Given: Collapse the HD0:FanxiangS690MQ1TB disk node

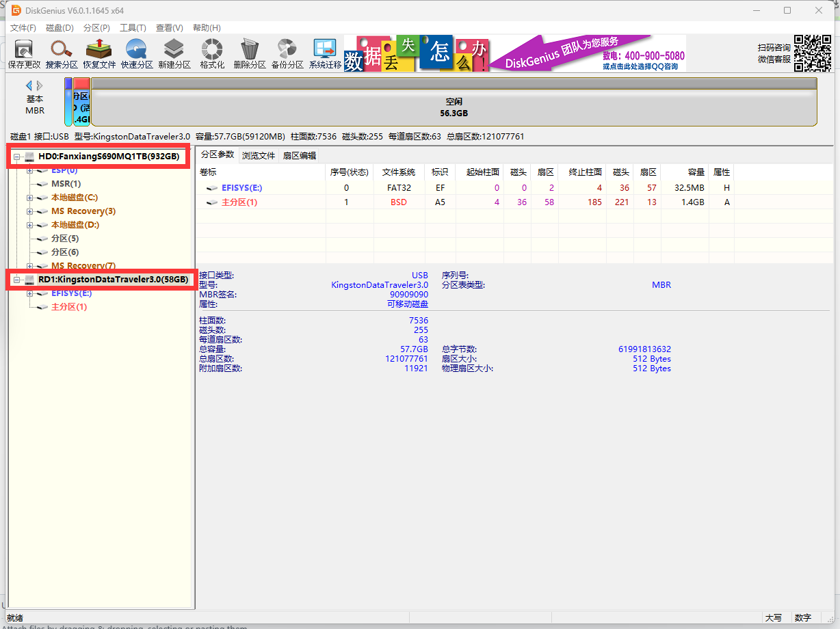Looking at the screenshot, I should click(16, 157).
